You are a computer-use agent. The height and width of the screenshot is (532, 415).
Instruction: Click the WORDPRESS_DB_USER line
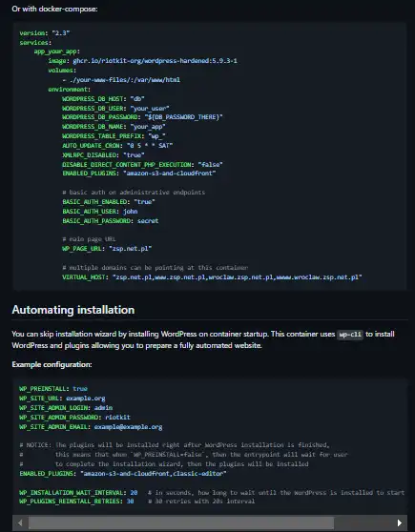coord(115,109)
